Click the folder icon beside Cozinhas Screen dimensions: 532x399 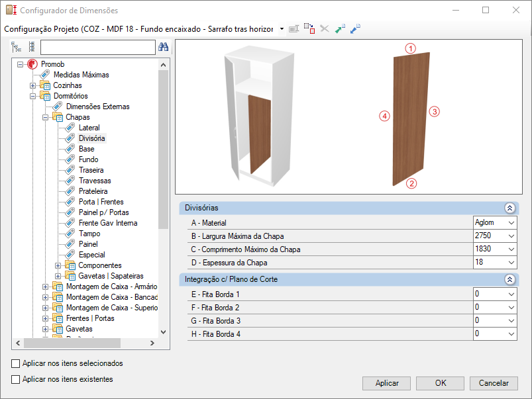45,85
